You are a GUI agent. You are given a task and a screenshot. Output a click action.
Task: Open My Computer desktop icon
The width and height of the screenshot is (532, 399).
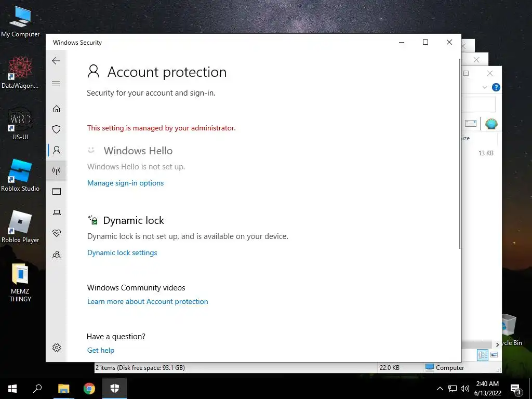point(20,21)
